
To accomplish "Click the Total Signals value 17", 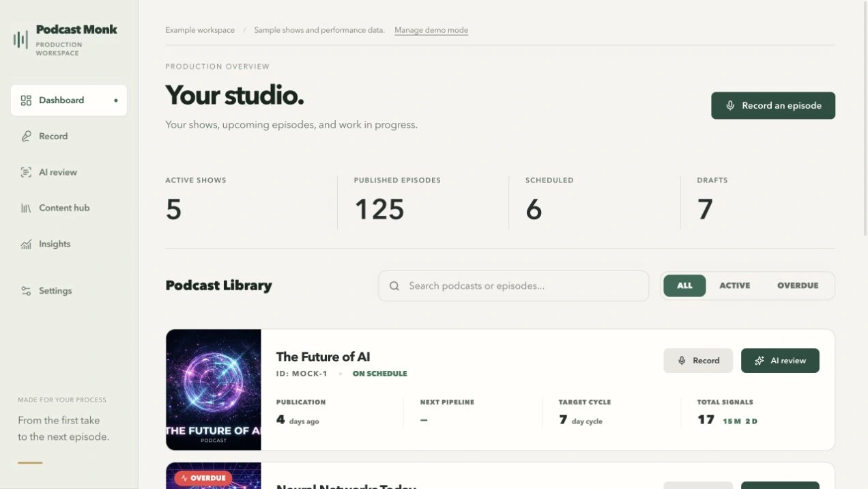I will (706, 419).
